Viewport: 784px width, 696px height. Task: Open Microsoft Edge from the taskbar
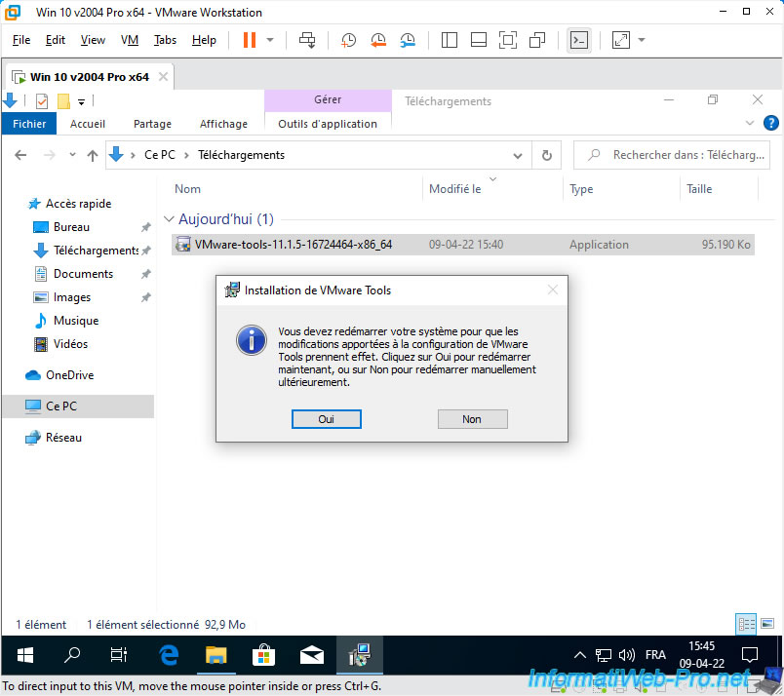pyautogui.click(x=169, y=654)
